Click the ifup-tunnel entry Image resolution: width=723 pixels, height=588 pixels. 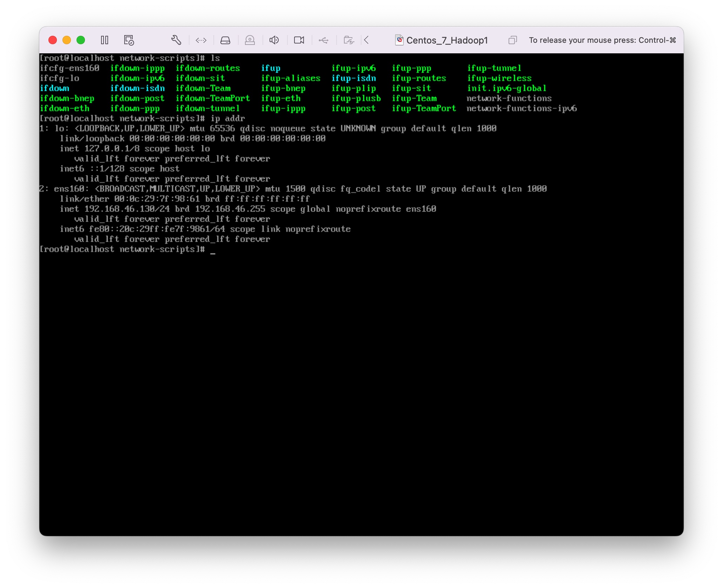[494, 68]
